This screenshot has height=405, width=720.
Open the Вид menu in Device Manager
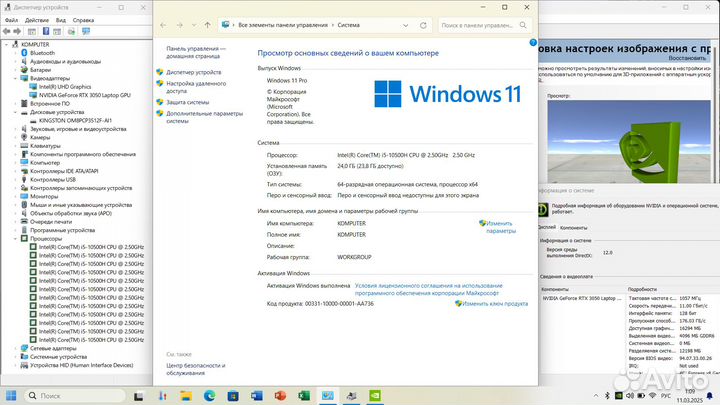(x=61, y=20)
